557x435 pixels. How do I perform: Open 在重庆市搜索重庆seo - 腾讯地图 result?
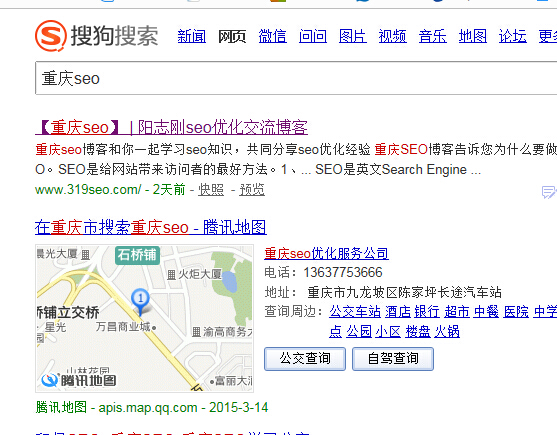(x=151, y=227)
